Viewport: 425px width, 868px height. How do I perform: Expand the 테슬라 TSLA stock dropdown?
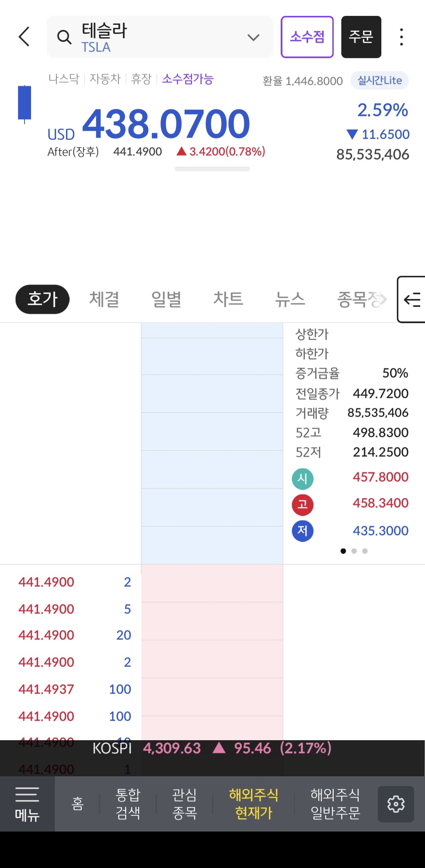coord(253,37)
